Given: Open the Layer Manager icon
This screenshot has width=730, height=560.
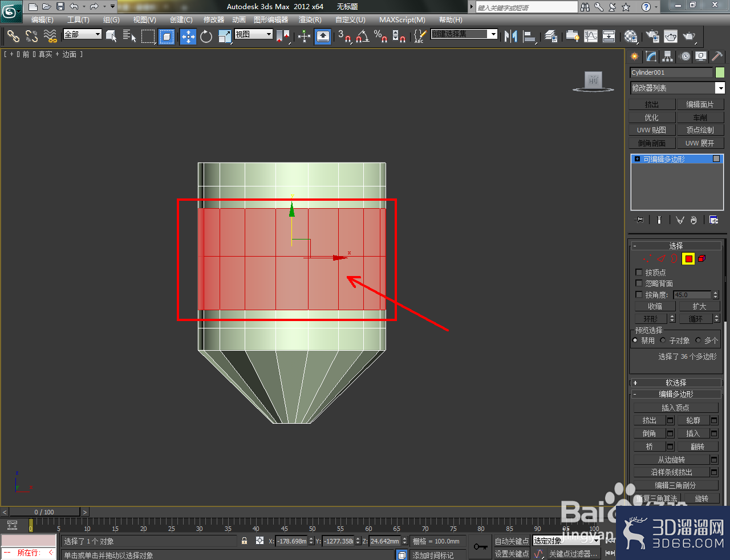Looking at the screenshot, I should [x=551, y=36].
